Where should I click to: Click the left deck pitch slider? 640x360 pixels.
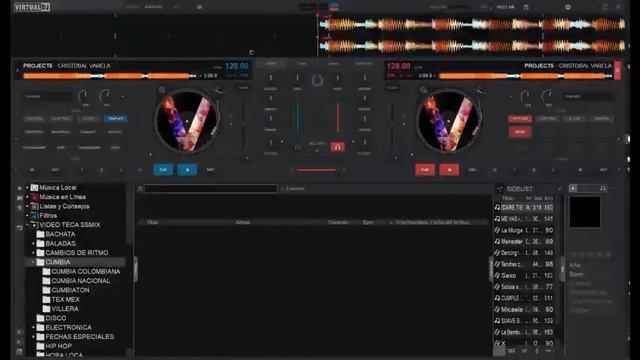click(x=244, y=124)
